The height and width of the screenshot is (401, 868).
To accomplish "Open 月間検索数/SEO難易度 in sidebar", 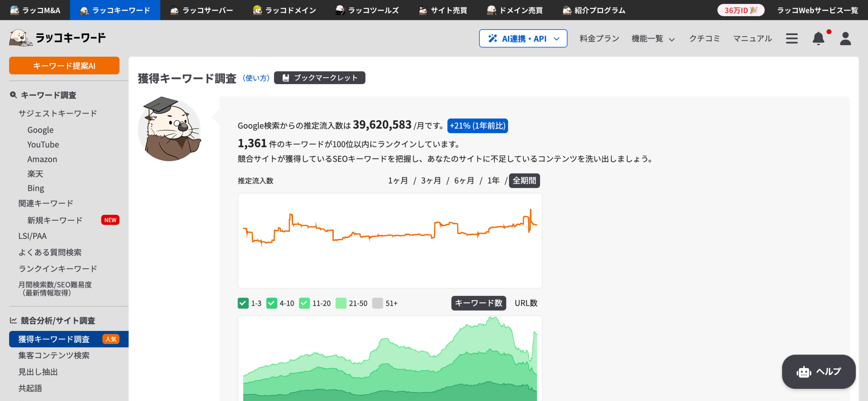I will pos(55,289).
